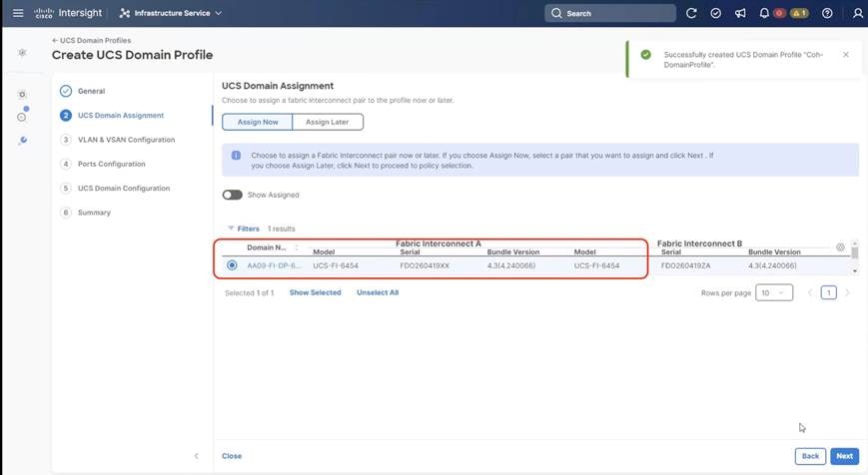Screen dimensions: 868x475
Task: Click the Fabric Interconnect A Model header
Action: pyautogui.click(x=324, y=251)
